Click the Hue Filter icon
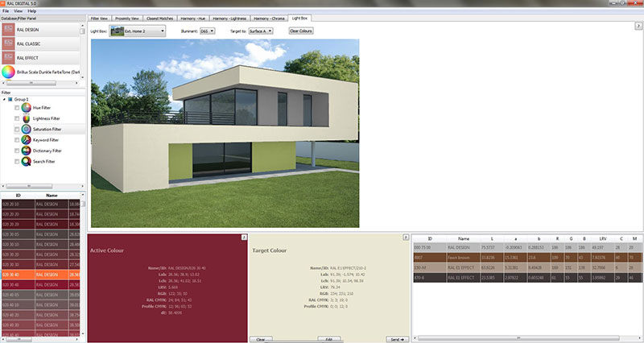644x343 pixels. tap(26, 108)
